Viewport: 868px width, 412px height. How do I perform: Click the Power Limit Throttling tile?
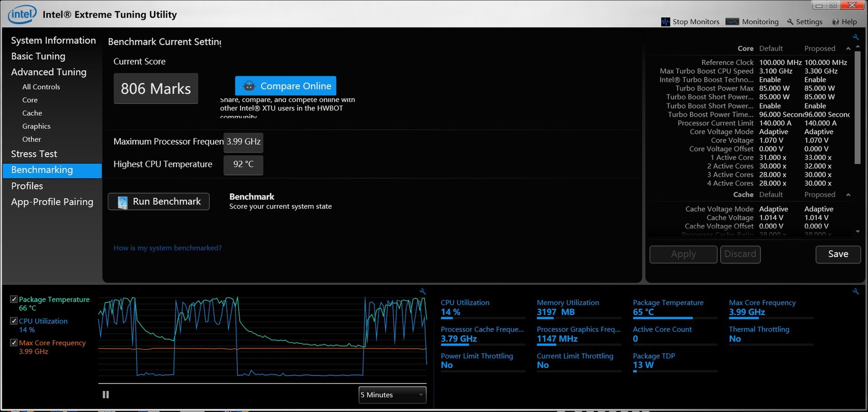pyautogui.click(x=483, y=361)
